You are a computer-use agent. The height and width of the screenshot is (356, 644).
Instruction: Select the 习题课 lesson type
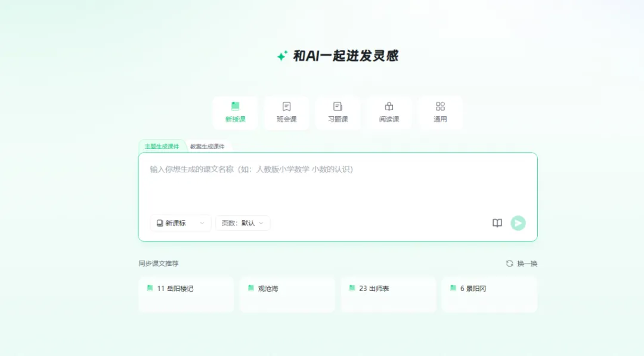pyautogui.click(x=338, y=113)
